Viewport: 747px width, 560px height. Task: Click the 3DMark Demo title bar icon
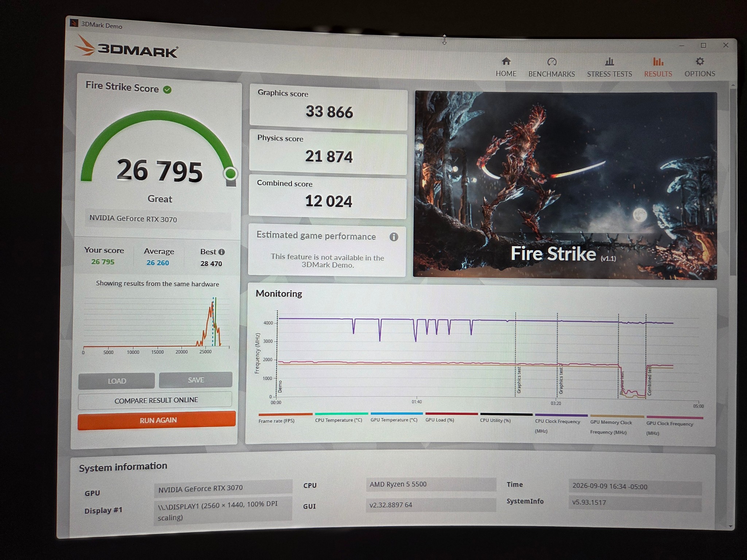point(74,23)
